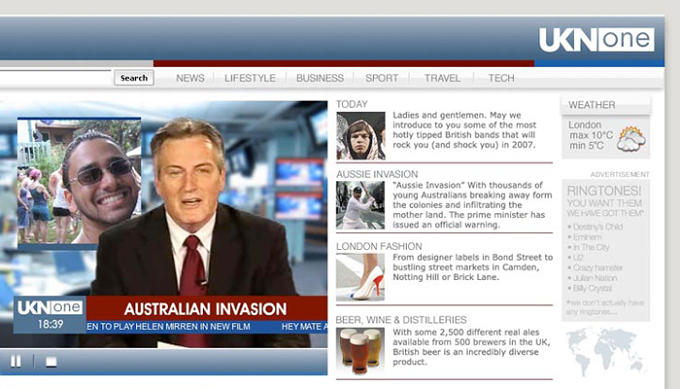
Task: Click the UKN one logo in header
Action: [x=596, y=39]
